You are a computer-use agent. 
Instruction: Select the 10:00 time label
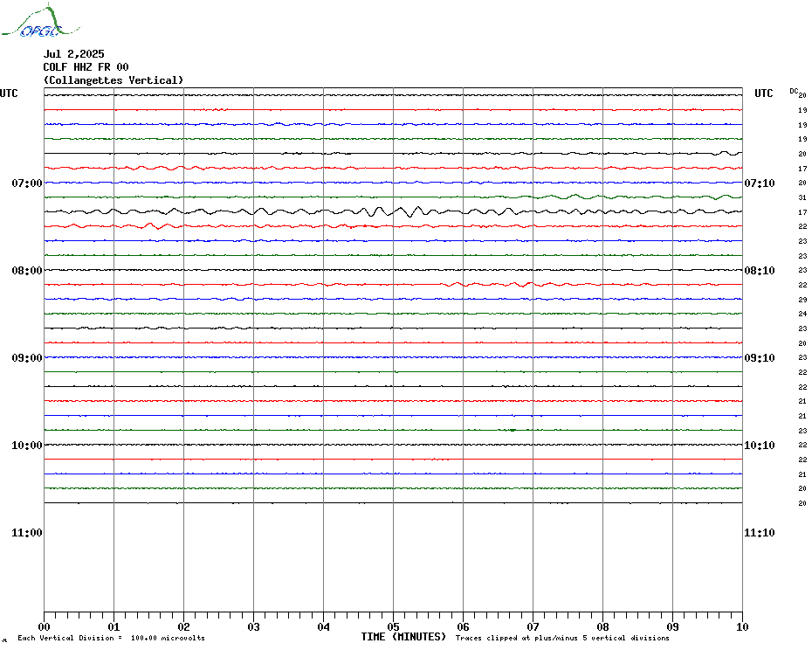(27, 446)
